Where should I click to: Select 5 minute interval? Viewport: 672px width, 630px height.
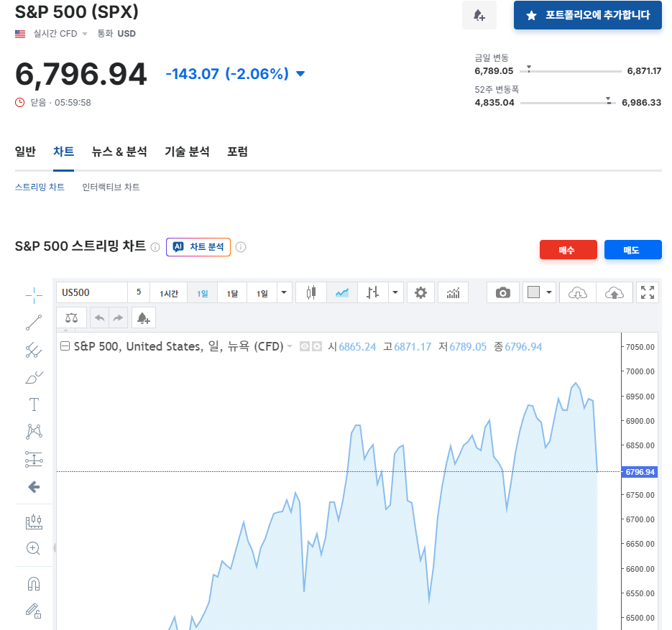click(139, 293)
